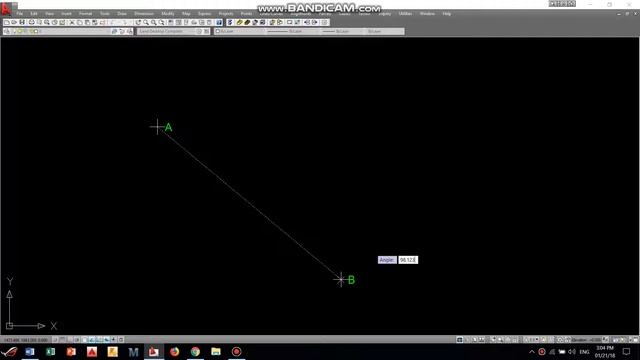
Task: Select the Zoom Realtime magnifier icon
Action: point(146,22)
